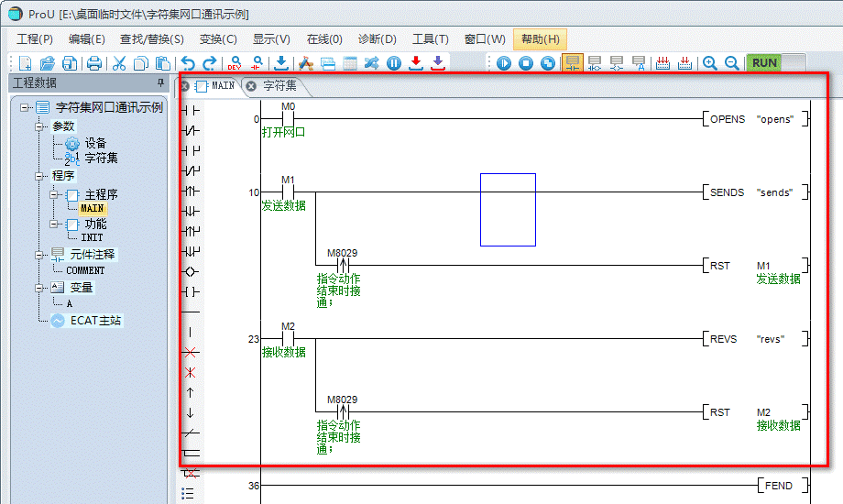This screenshot has height=504, width=843.
Task: Insert rising-edge up arrow symbol
Action: [191, 392]
